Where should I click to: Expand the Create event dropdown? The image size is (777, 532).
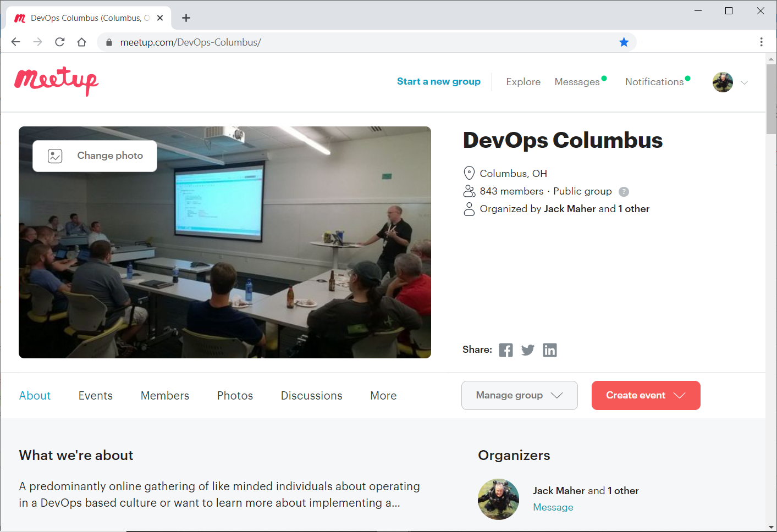pyautogui.click(x=646, y=395)
